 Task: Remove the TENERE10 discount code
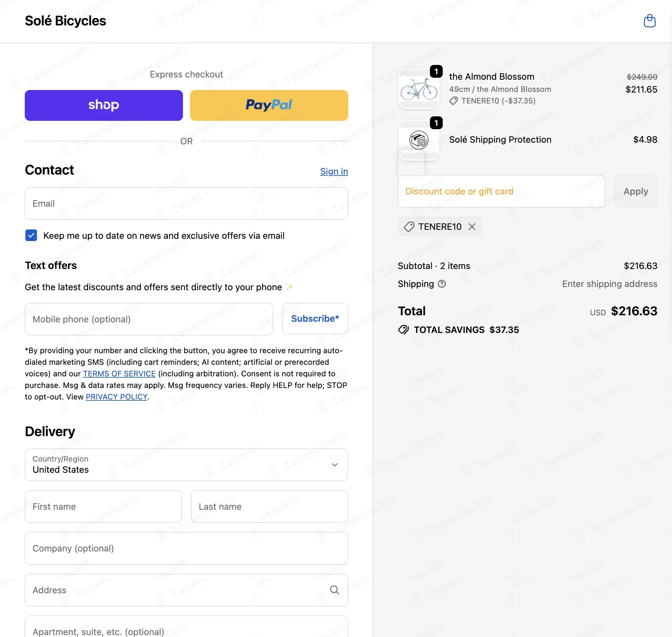point(472,227)
